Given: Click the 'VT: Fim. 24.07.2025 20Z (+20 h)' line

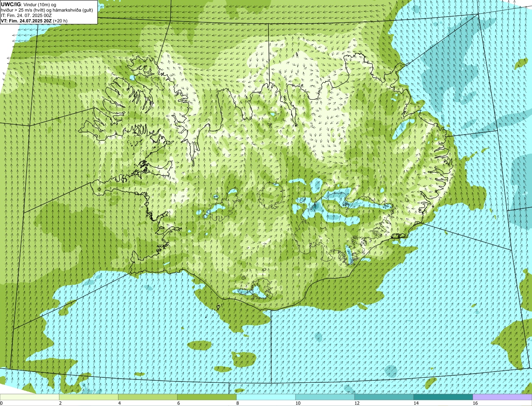Looking at the screenshot, I should tap(34, 21).
